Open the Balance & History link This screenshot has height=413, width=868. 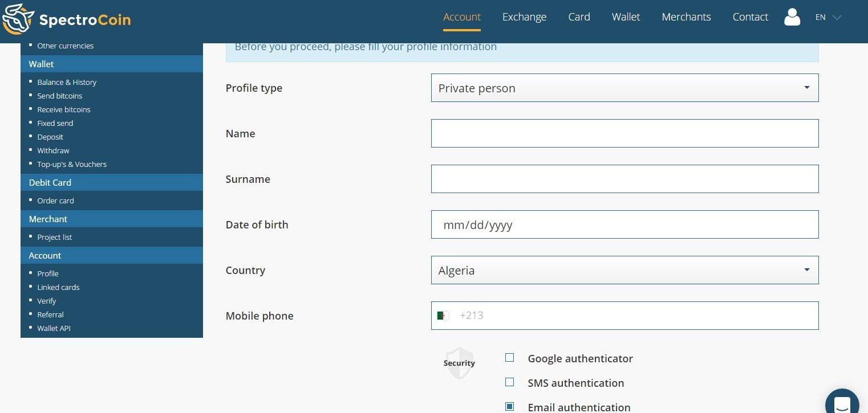[67, 82]
